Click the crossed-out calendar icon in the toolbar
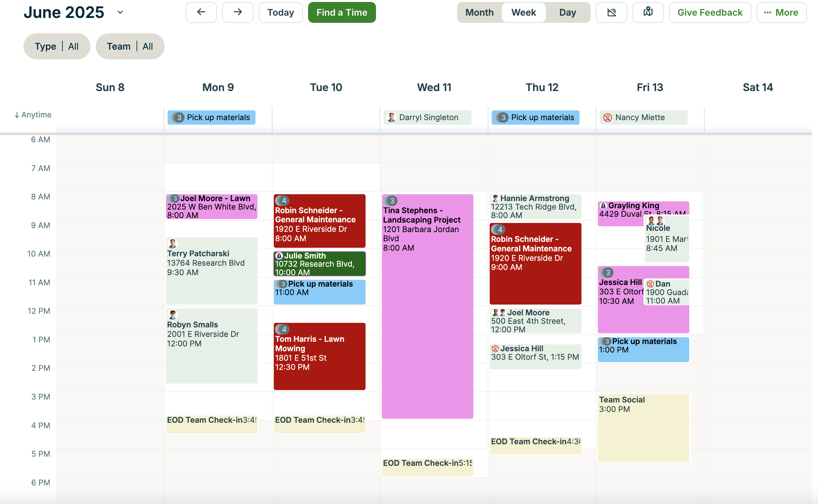 [611, 12]
